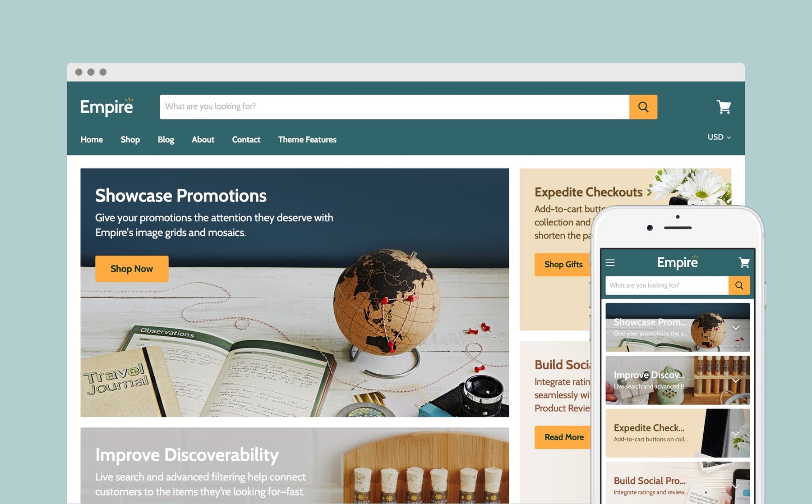Click the desktop search magnifier button

point(643,107)
